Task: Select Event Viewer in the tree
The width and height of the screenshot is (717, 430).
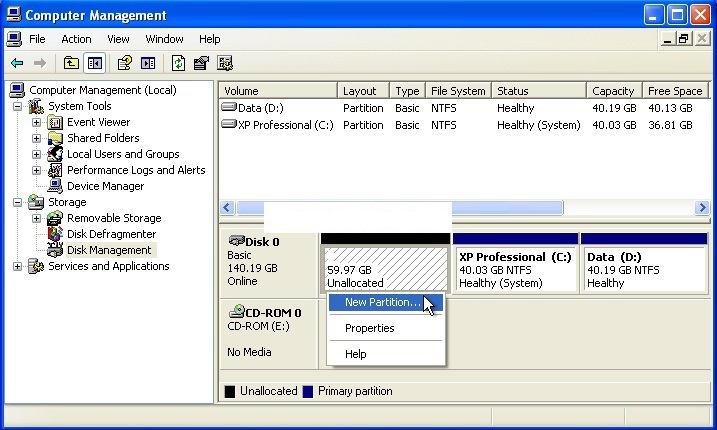Action: point(98,122)
